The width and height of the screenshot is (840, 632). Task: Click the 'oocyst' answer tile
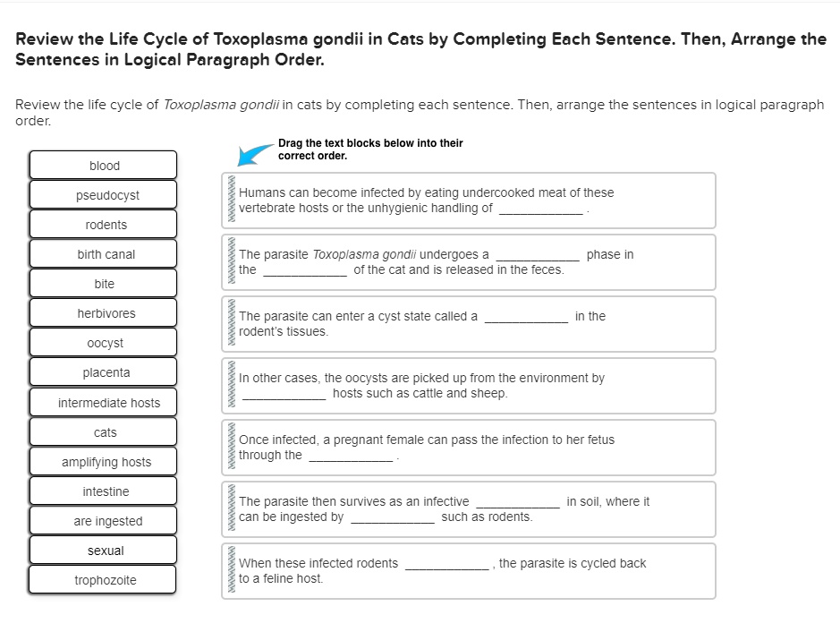(x=103, y=342)
